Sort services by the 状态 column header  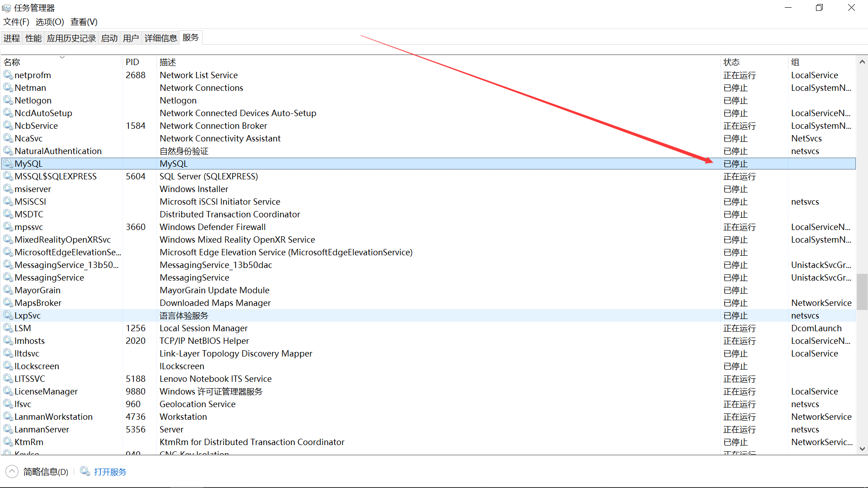pos(731,62)
